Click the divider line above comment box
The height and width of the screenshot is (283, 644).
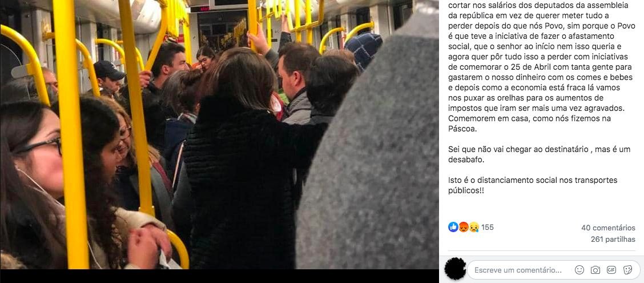[542, 250]
